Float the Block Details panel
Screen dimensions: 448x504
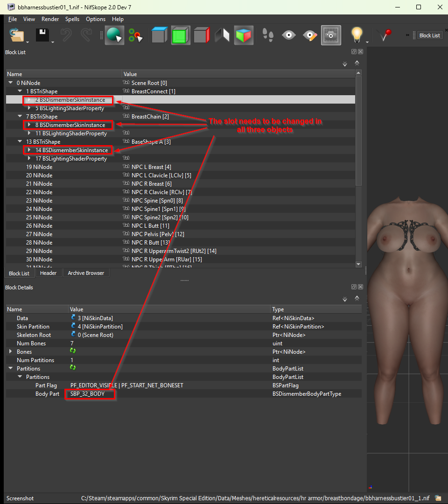pyautogui.click(x=354, y=287)
